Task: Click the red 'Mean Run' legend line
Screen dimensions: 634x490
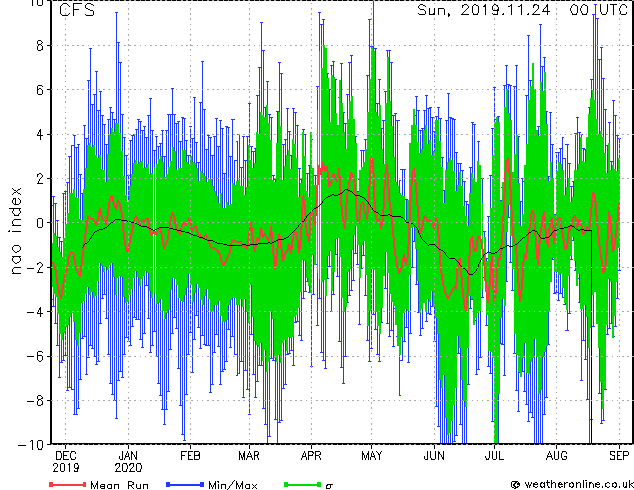Action: [x=68, y=484]
